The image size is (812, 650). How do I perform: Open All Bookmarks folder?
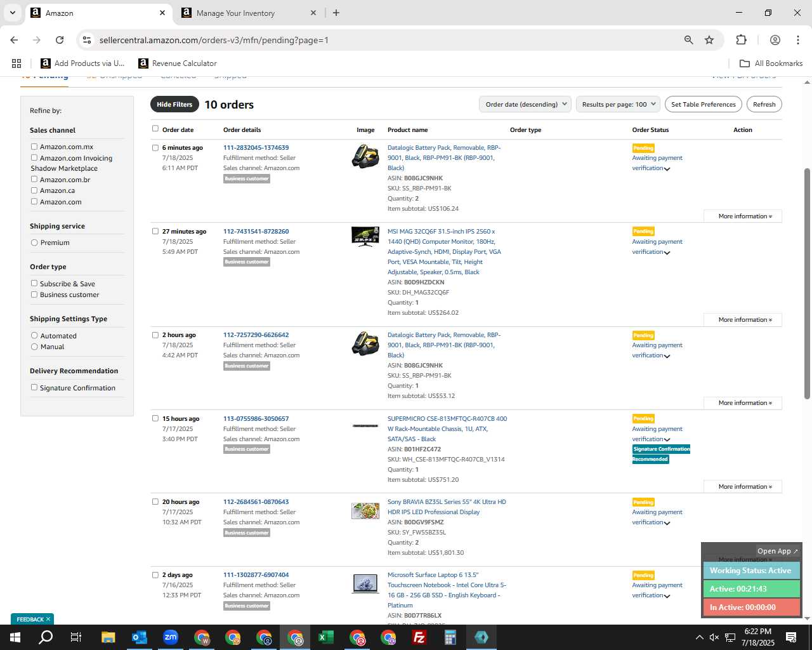click(771, 63)
